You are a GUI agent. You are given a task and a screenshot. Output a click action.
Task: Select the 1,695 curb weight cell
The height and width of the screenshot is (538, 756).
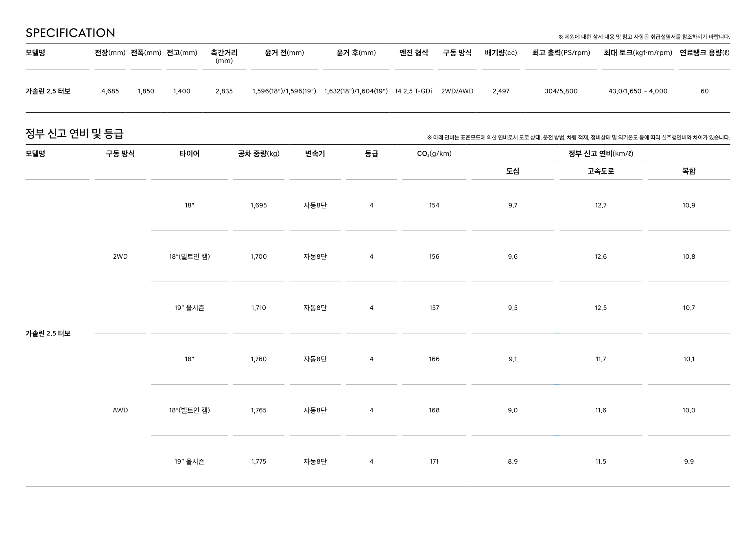click(x=258, y=205)
